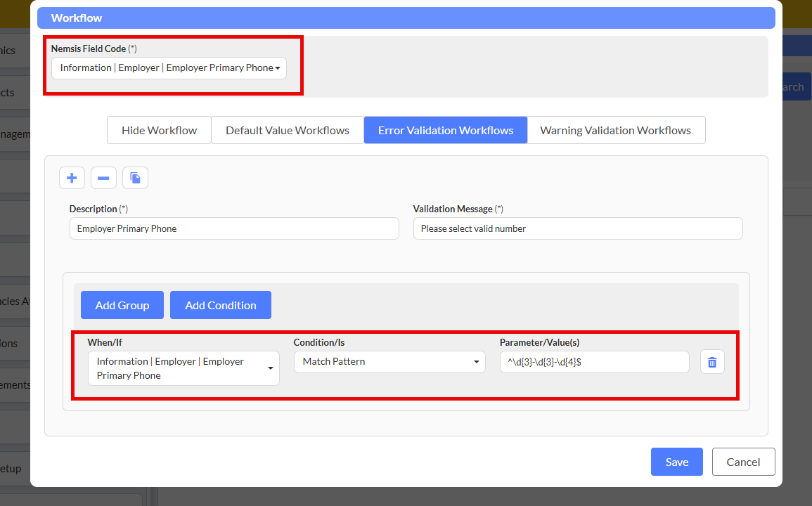The height and width of the screenshot is (506, 812).
Task: Open the Condition/Is Match Pattern dropdown
Action: click(x=389, y=362)
